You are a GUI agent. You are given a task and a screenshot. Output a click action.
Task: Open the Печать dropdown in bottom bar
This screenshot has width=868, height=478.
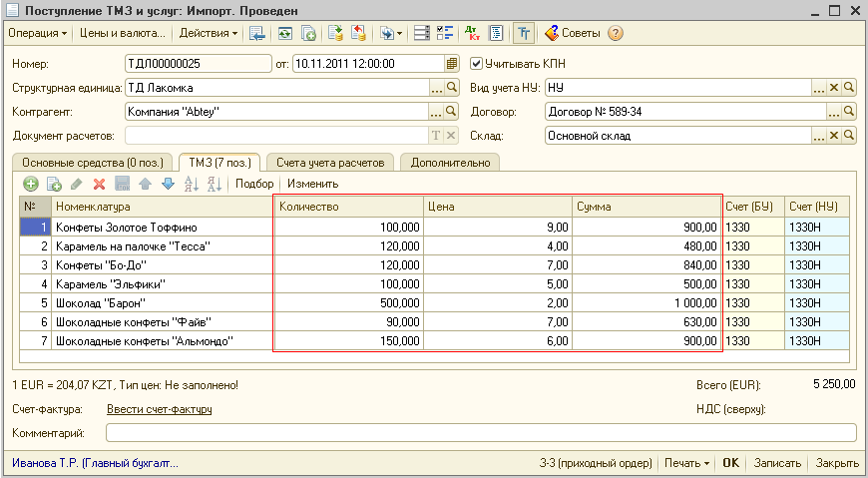pos(685,463)
